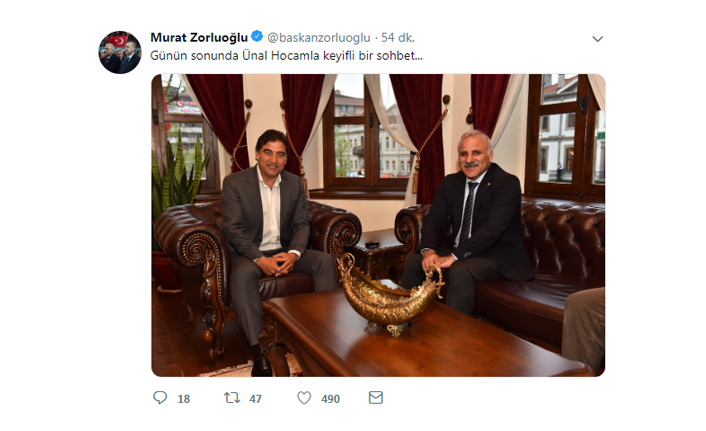Open the attached photo of two men
This screenshot has width=706, height=431.
[378, 225]
